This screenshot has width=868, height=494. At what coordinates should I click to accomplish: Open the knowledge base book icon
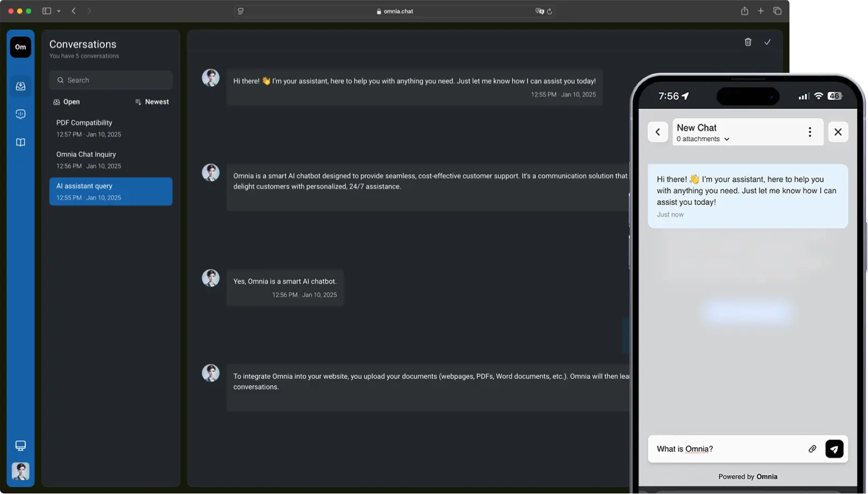point(20,142)
